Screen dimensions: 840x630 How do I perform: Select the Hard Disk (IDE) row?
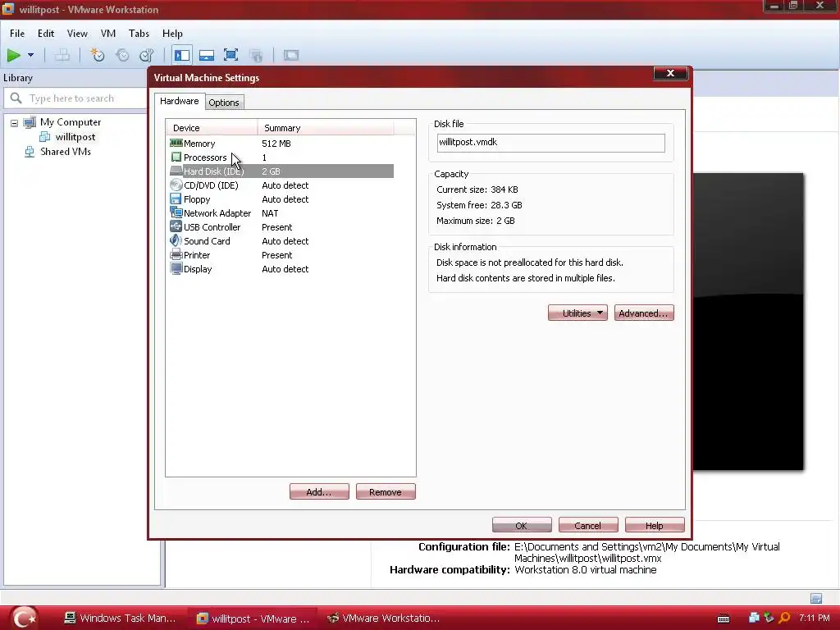coord(281,171)
